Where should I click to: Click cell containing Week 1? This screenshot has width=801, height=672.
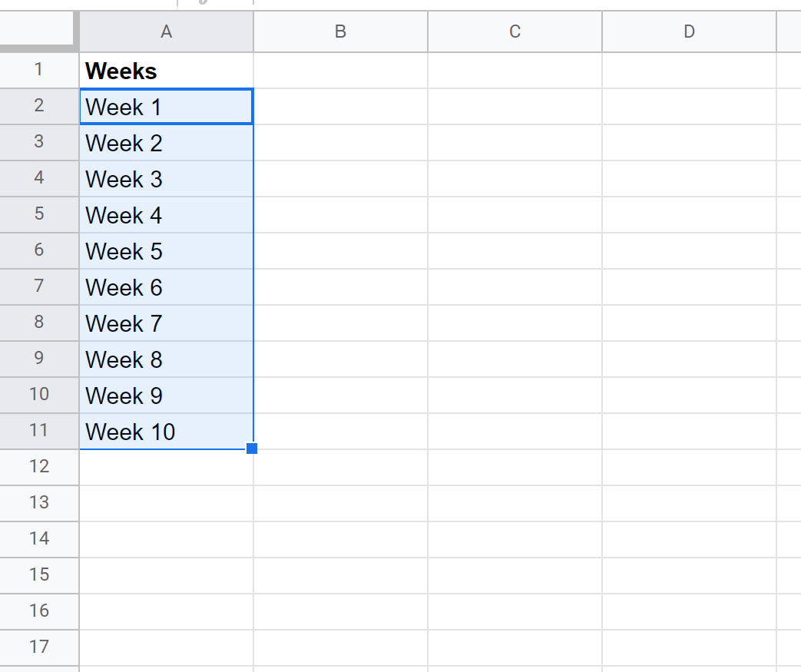coord(167,107)
